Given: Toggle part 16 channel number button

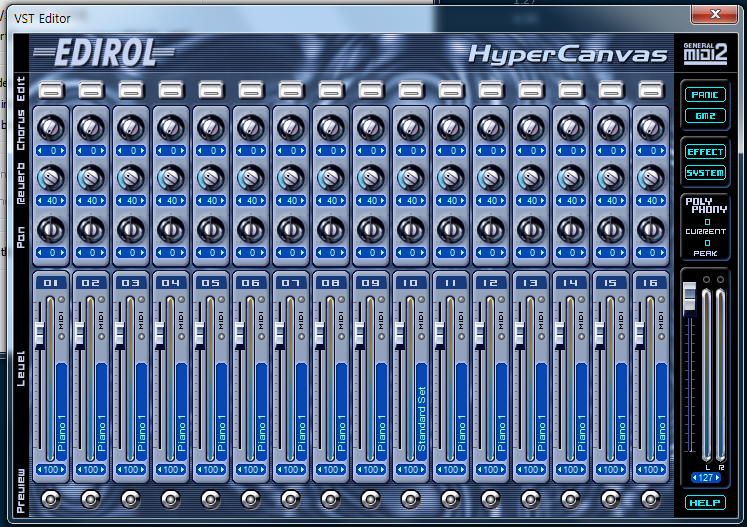Looking at the screenshot, I should [651, 283].
